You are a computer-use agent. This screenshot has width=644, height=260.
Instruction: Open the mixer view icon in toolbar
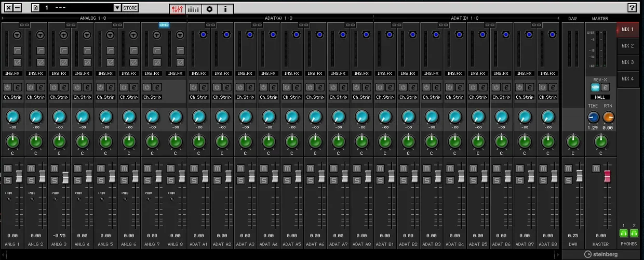[x=177, y=8]
